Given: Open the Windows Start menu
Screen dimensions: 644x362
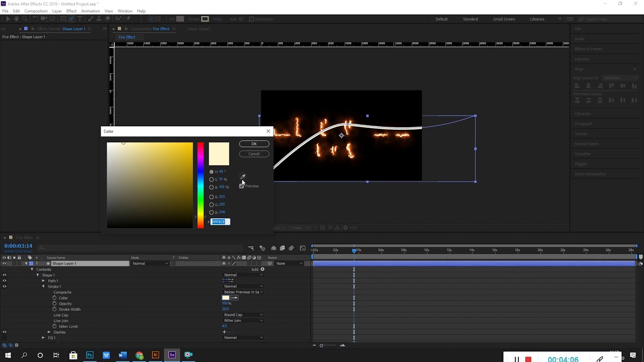Looking at the screenshot, I should pos(8,355).
